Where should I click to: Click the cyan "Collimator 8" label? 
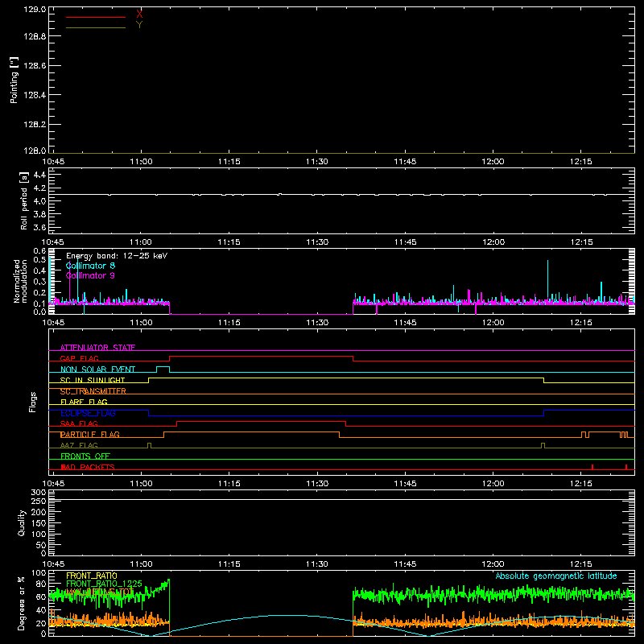point(90,266)
